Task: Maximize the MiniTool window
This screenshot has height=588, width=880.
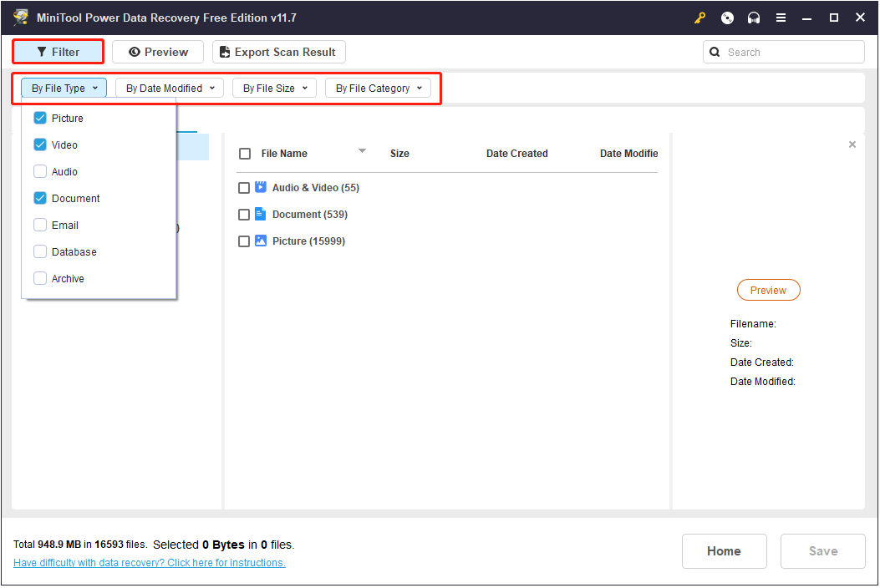Action: [834, 18]
